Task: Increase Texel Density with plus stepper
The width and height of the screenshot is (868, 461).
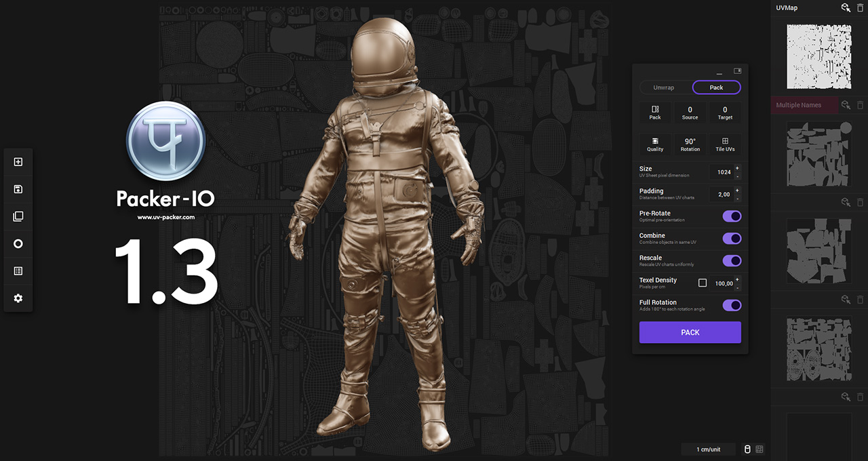Action: click(x=738, y=280)
